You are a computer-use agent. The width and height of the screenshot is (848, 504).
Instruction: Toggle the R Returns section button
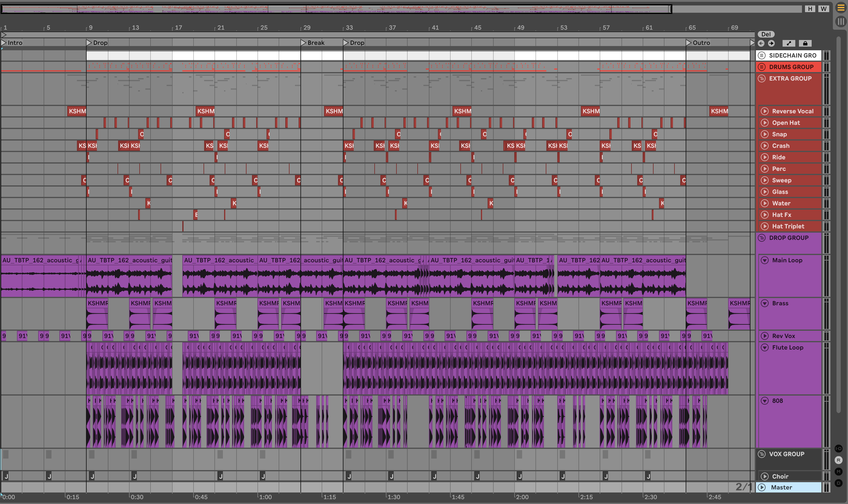(x=838, y=460)
